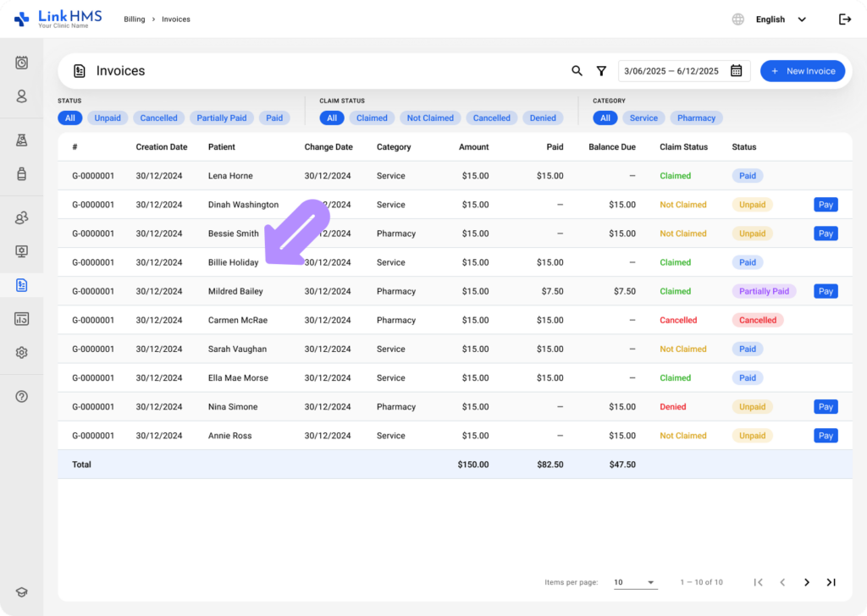867x616 pixels.
Task: Pay Bessie Smith's invoice
Action: point(826,234)
